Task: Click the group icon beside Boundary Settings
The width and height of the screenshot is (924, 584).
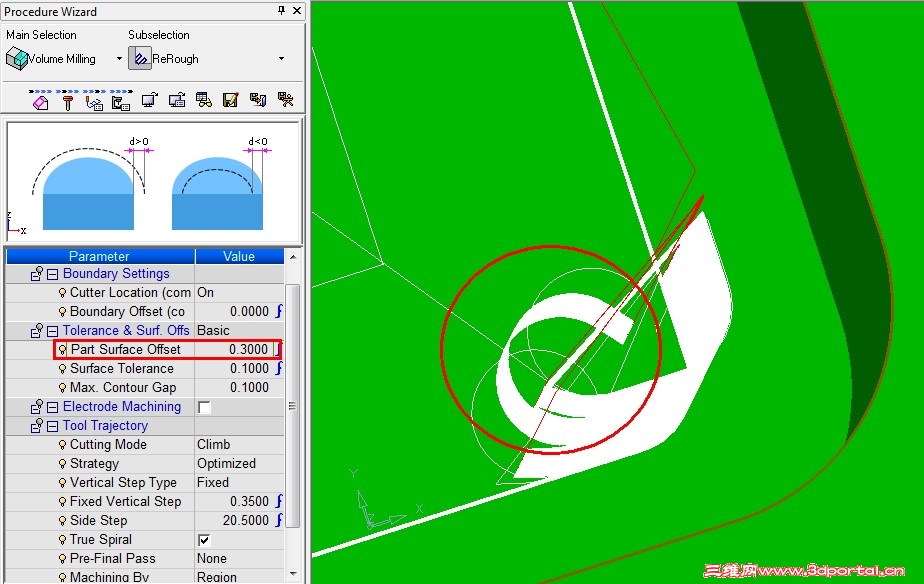Action: point(37,273)
